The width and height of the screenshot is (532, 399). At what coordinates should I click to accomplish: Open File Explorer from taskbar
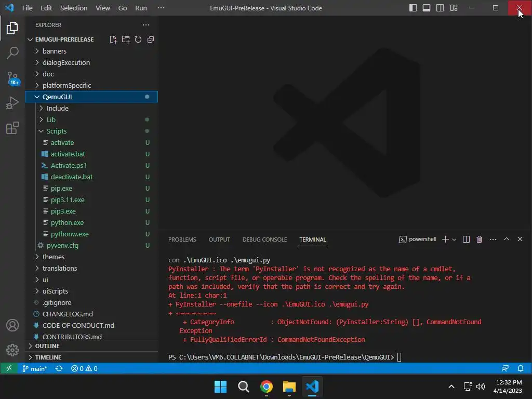(x=289, y=387)
